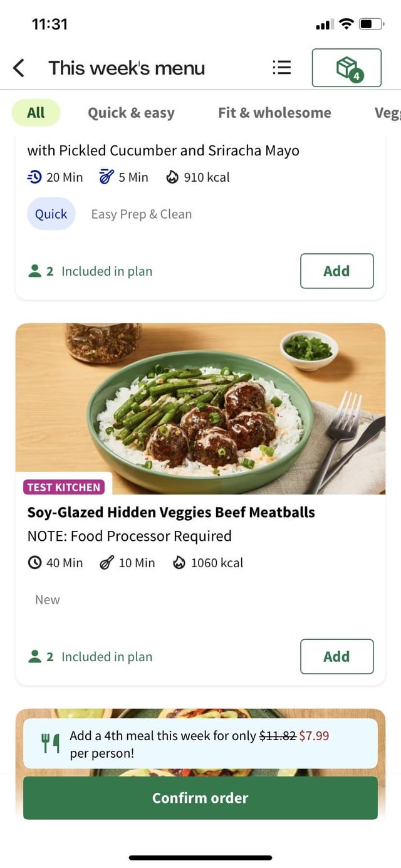Open the meatballs dish photo
Viewport: 401px width, 868px height.
click(200, 407)
